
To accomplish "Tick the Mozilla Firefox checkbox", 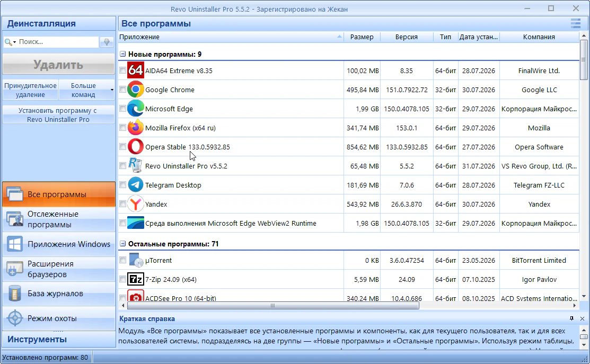I will pyautogui.click(x=122, y=128).
